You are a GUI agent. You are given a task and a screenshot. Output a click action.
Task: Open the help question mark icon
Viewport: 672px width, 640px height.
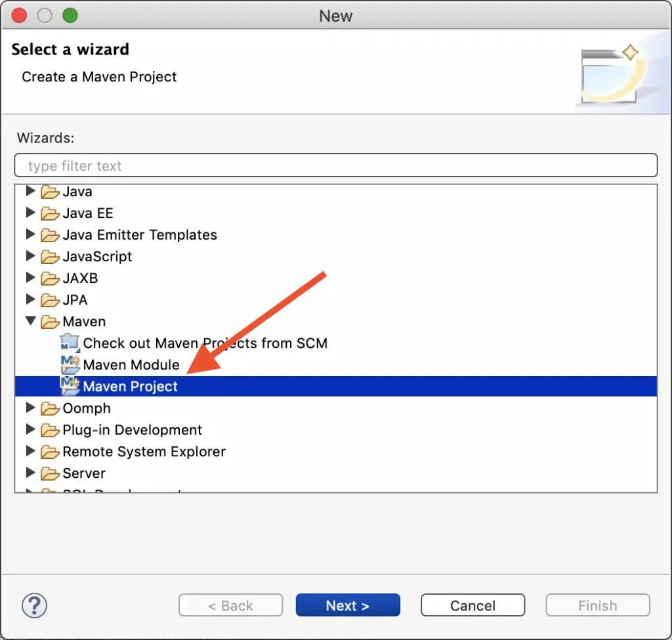[34, 605]
